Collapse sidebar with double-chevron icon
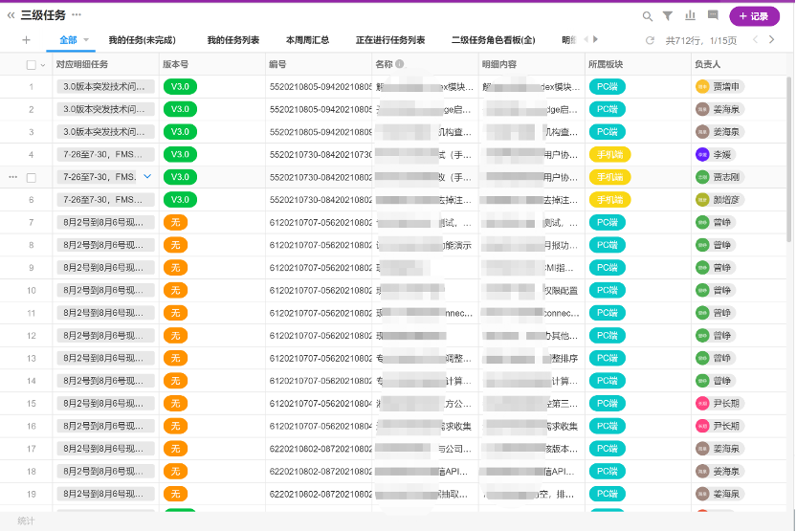 pyautogui.click(x=11, y=15)
